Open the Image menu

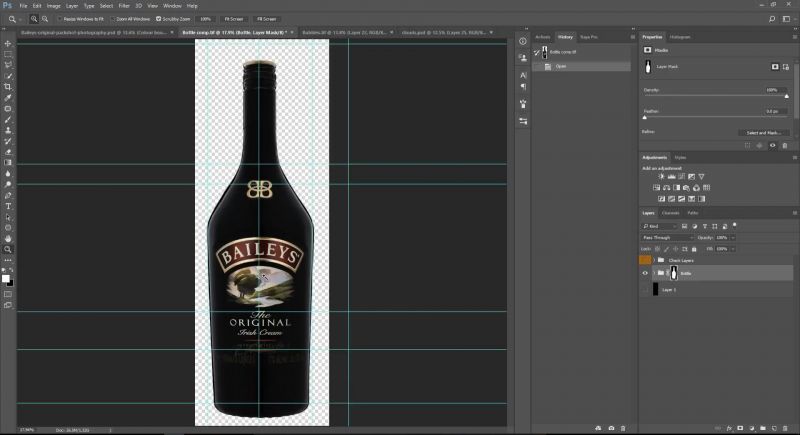[54, 6]
